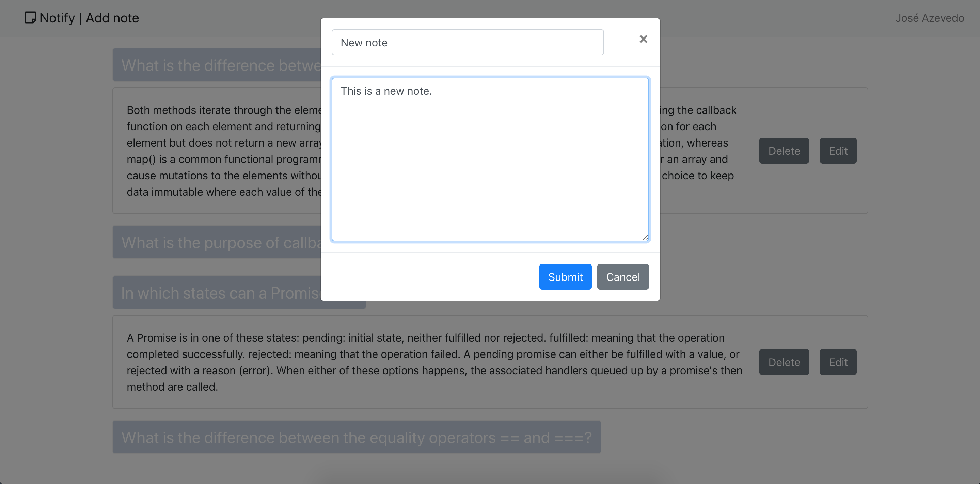Expand 'What is the purpose of callba...' note
This screenshot has height=484, width=980.
pyautogui.click(x=217, y=242)
